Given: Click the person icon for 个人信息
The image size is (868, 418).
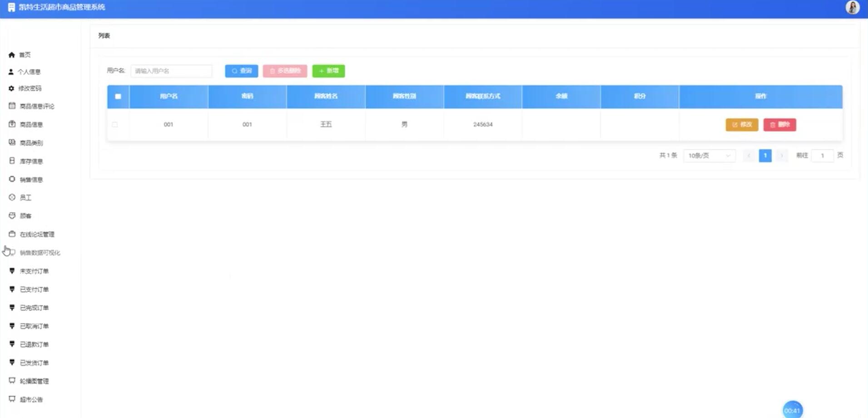Looking at the screenshot, I should 11,72.
